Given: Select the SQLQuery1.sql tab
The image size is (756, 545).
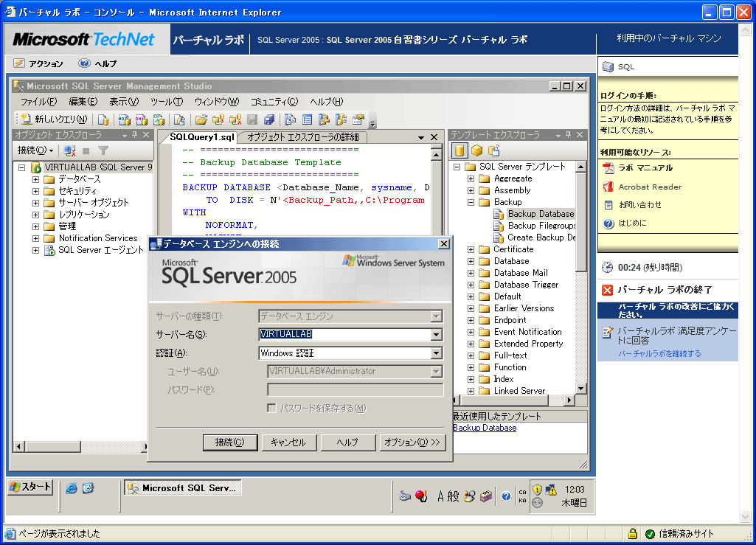Looking at the screenshot, I should (202, 137).
